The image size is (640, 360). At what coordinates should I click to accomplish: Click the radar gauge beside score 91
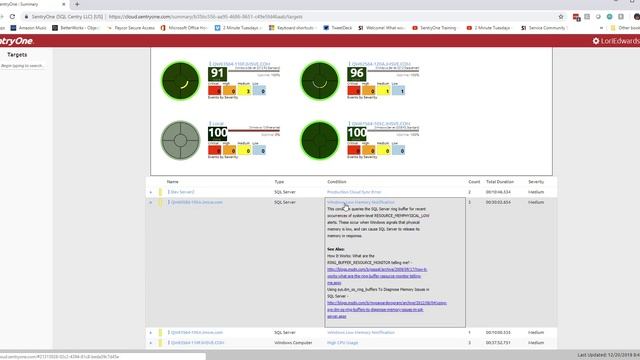180,81
